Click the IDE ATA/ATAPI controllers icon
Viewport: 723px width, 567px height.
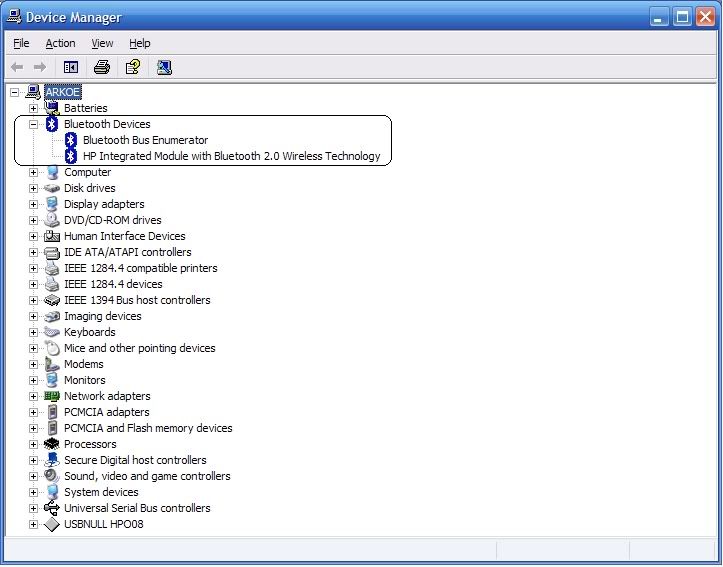[x=52, y=253]
